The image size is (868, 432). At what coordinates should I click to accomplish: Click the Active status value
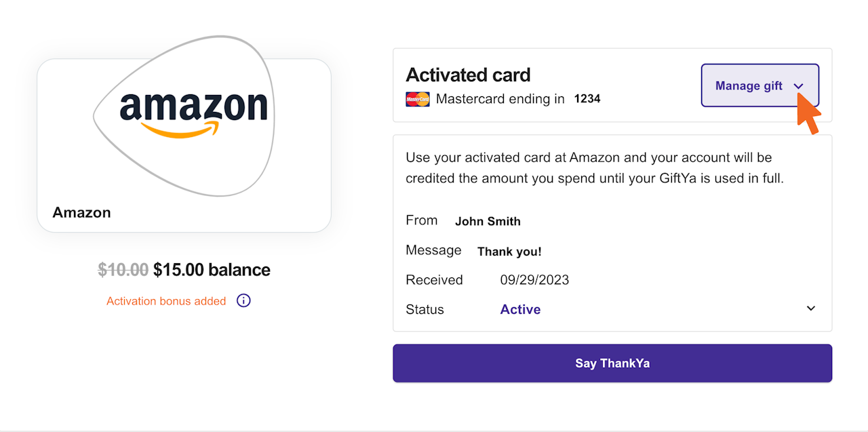point(520,309)
